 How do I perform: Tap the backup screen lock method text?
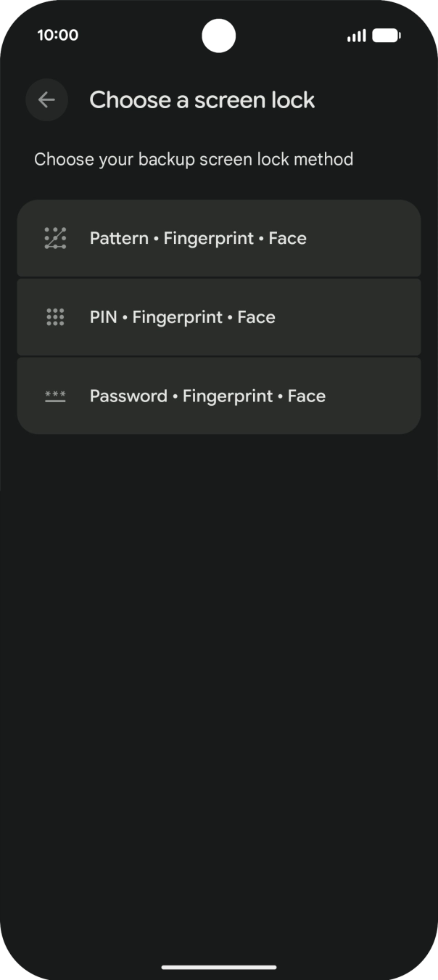pos(194,159)
